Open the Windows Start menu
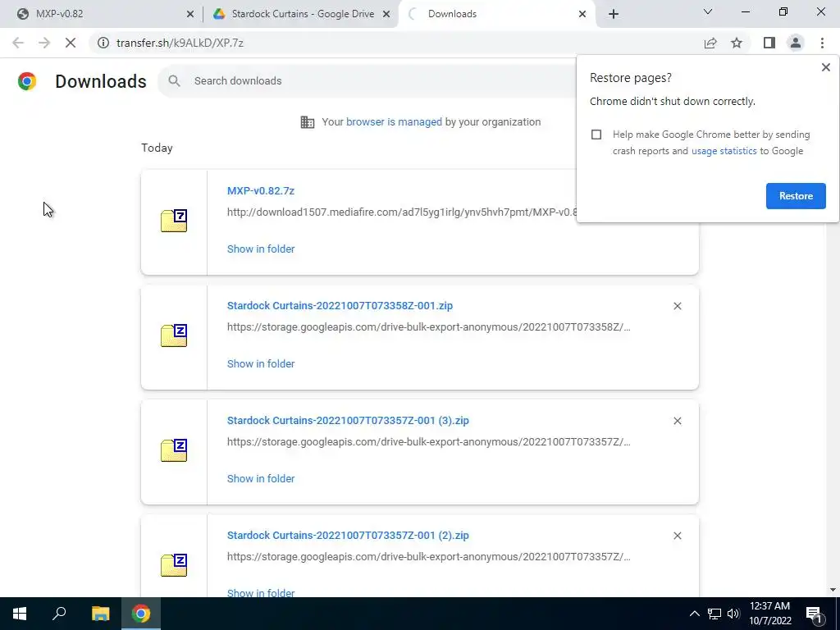 tap(20, 614)
